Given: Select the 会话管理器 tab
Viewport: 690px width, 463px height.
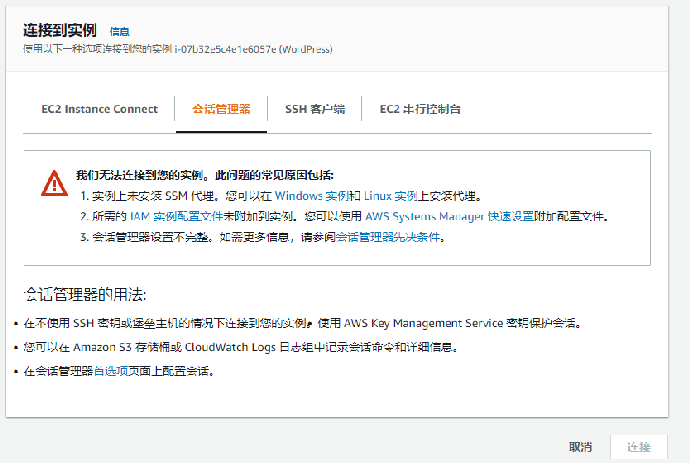Looking at the screenshot, I should (x=221, y=109).
